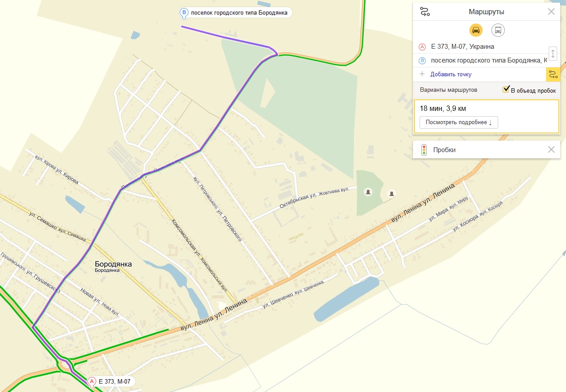This screenshot has width=566, height=392.
Task: Click the yellow route builder icon
Action: tap(553, 74)
